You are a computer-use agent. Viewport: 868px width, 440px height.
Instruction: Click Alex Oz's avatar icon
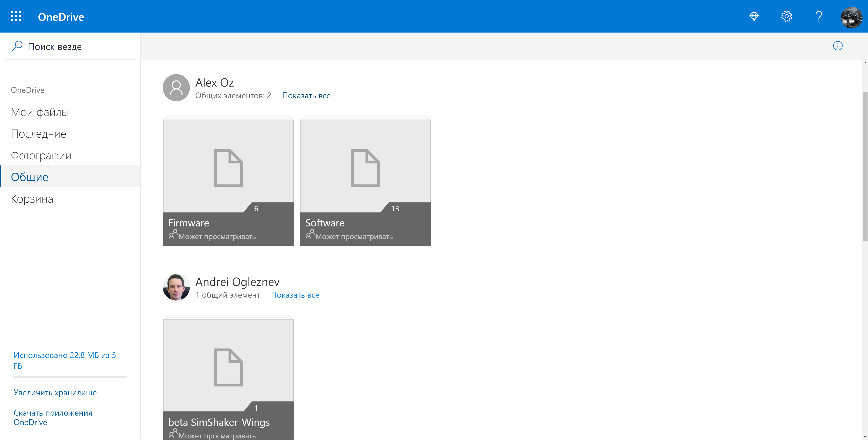pyautogui.click(x=176, y=88)
